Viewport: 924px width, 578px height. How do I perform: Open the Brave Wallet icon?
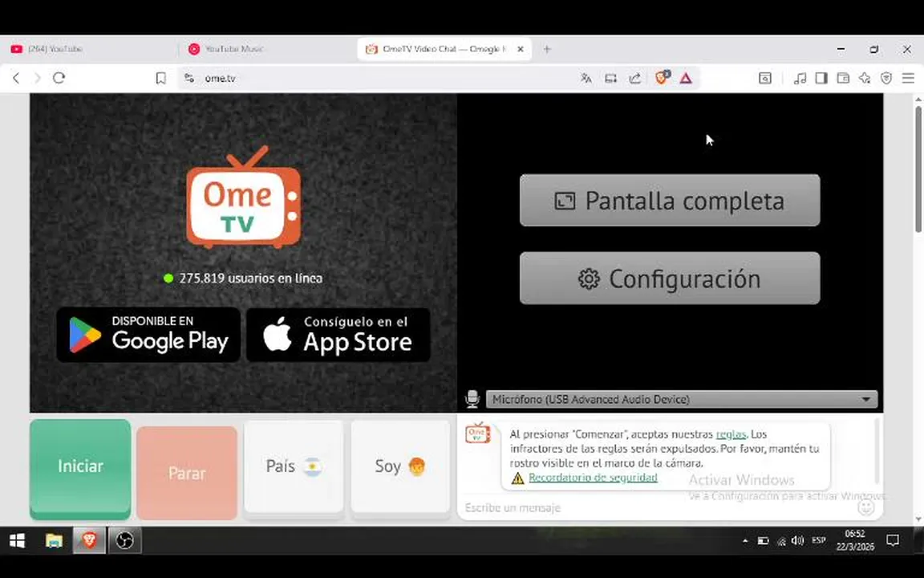(843, 78)
